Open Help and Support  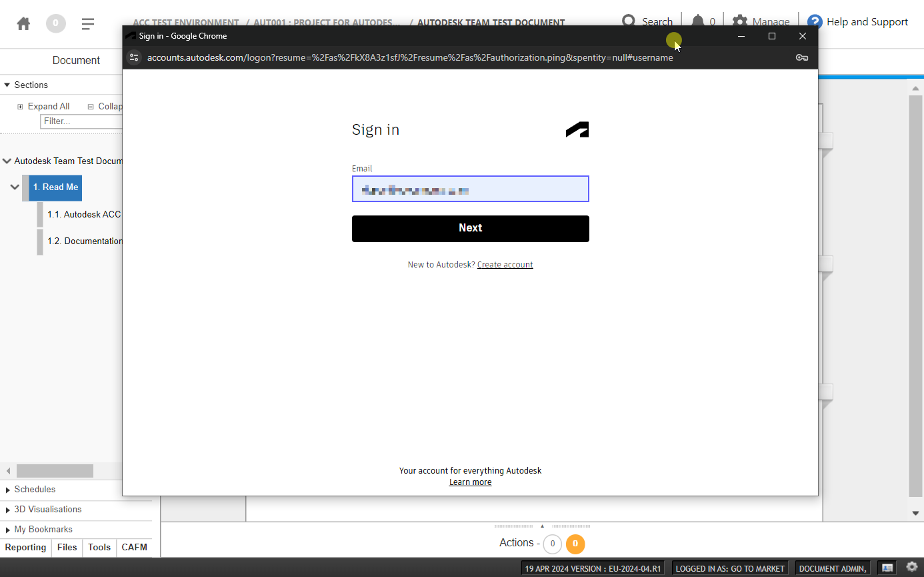(x=857, y=21)
